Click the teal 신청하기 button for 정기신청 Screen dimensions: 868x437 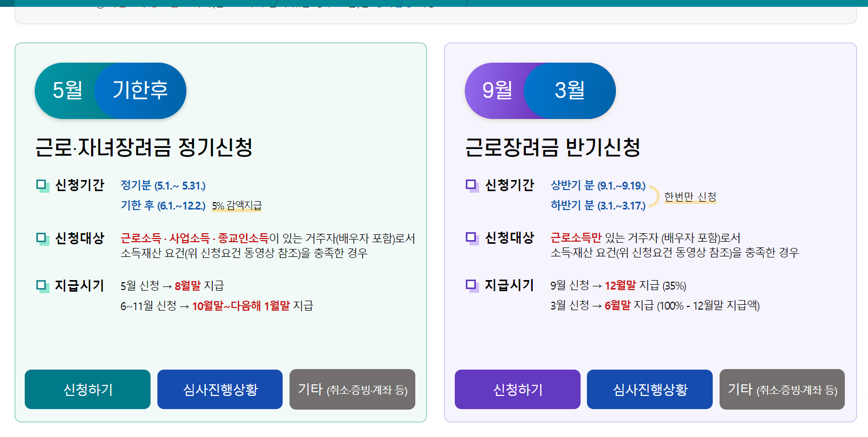(x=87, y=389)
